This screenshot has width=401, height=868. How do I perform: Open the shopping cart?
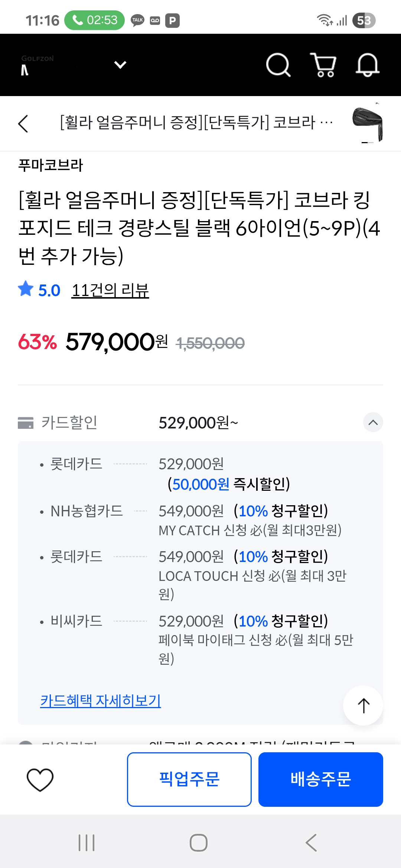pos(323,65)
